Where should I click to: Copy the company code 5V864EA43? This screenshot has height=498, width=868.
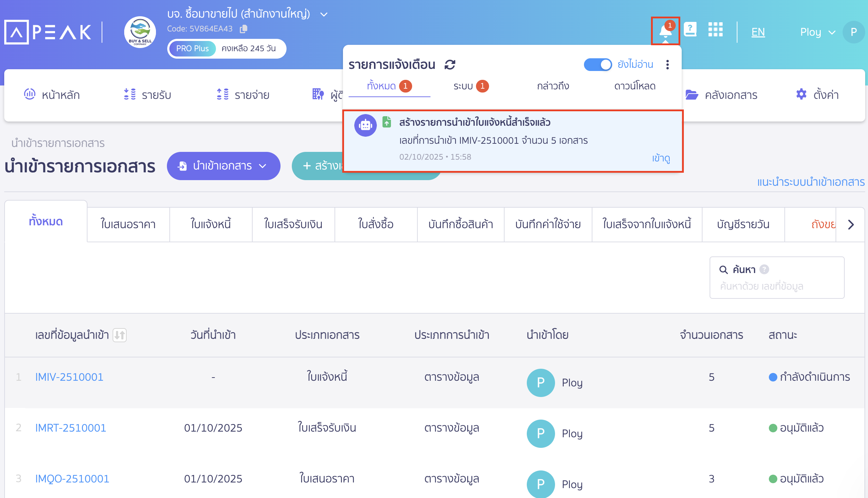[x=243, y=29]
